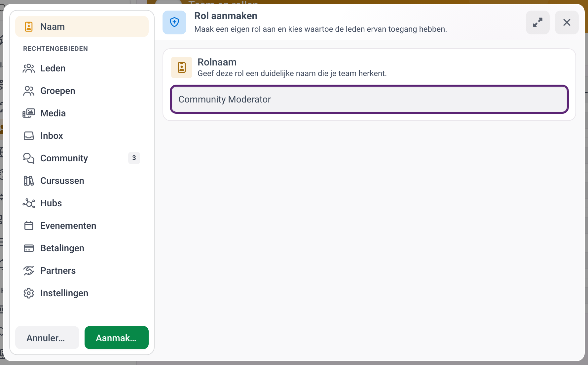Screen dimensions: 588x365
Task: Click the Groepen users icon
Action: coord(29,91)
